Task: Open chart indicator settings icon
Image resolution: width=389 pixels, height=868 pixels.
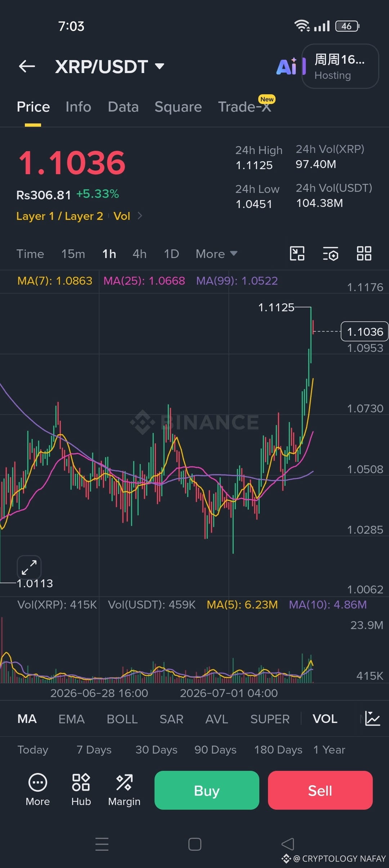Action: (x=330, y=253)
